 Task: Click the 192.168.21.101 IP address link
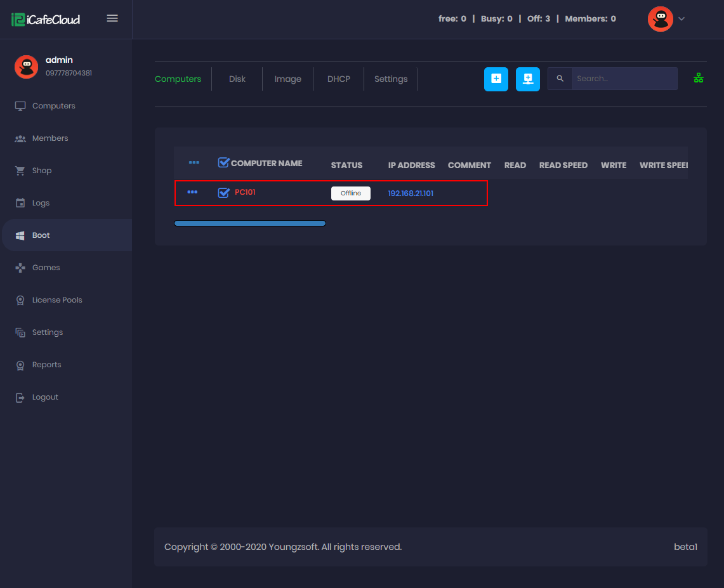[411, 193]
